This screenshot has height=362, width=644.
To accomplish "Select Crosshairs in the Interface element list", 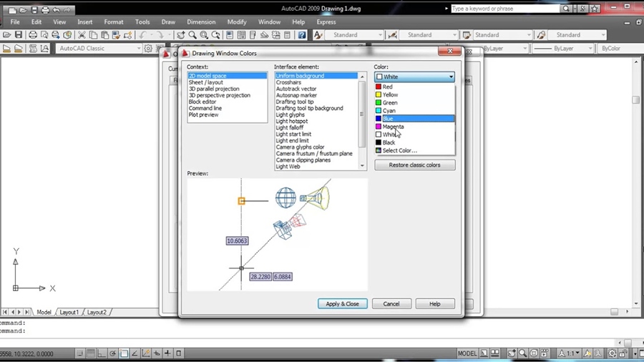I will coord(288,82).
